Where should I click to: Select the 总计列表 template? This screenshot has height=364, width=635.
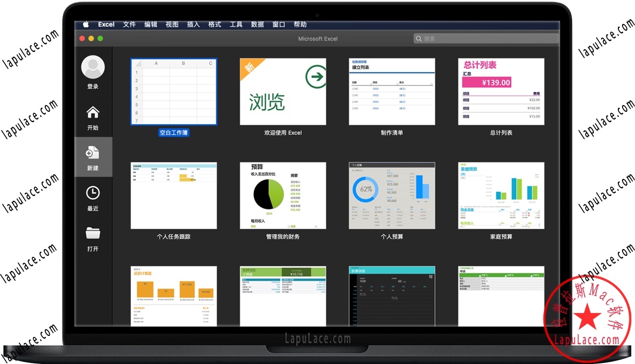pyautogui.click(x=501, y=92)
